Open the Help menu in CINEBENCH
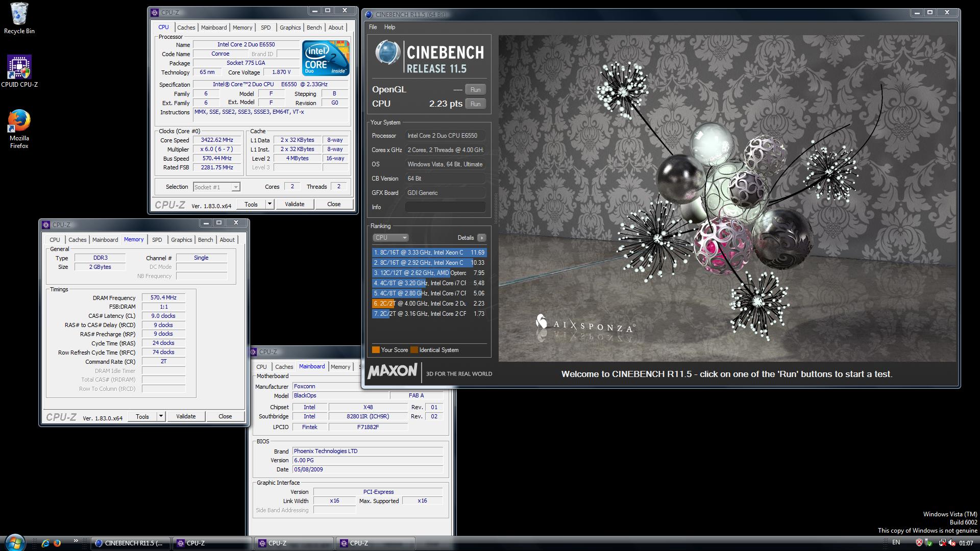Screen dimensions: 980x551 tap(389, 27)
